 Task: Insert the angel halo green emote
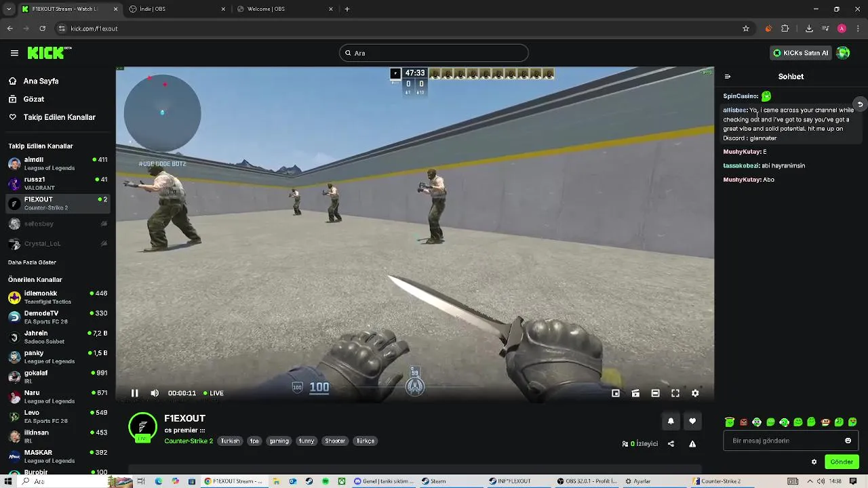730,422
